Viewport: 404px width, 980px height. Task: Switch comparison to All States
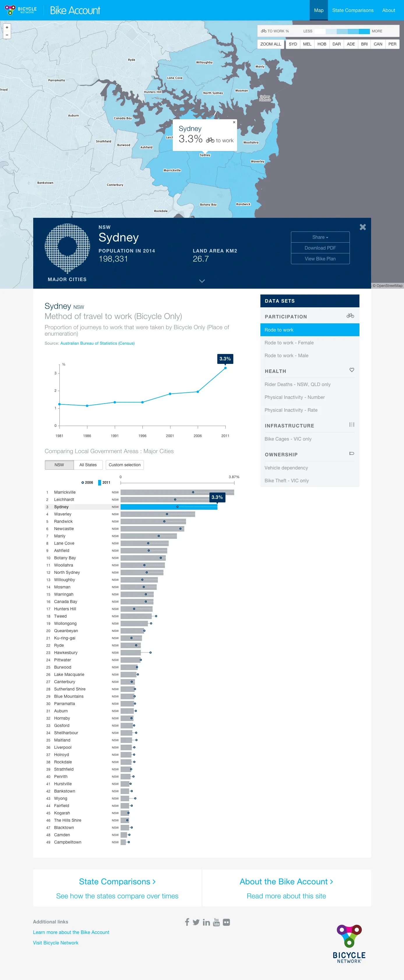pos(88,465)
